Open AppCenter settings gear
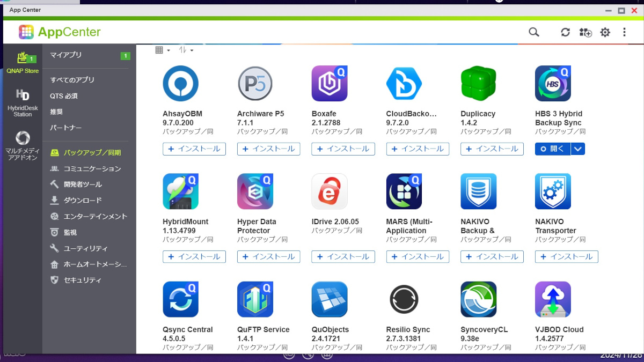 [605, 32]
